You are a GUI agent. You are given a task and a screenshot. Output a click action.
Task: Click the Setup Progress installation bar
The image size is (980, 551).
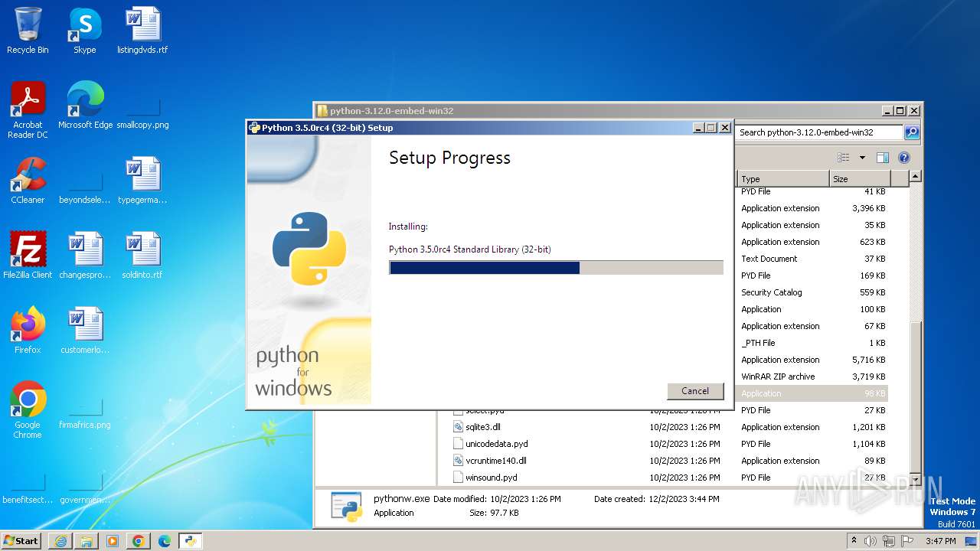pos(556,267)
